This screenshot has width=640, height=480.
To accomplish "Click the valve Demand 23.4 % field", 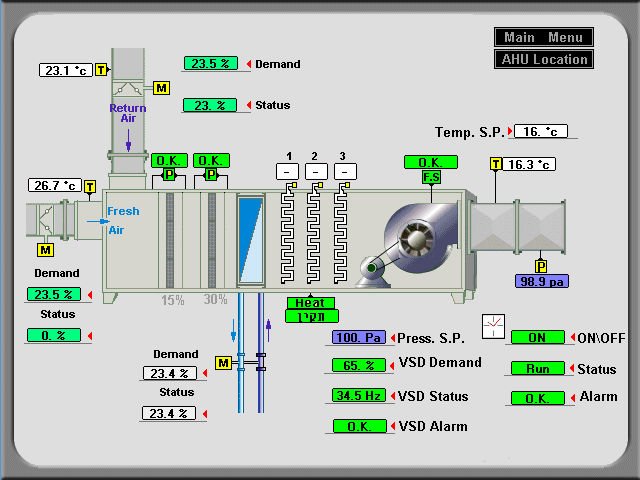I will [170, 373].
